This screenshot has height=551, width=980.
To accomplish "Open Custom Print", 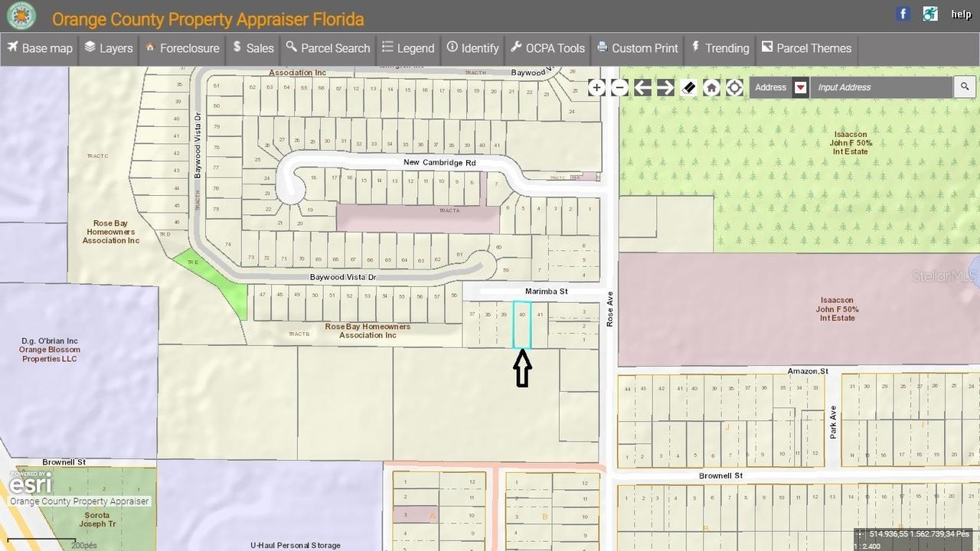I will coord(638,48).
